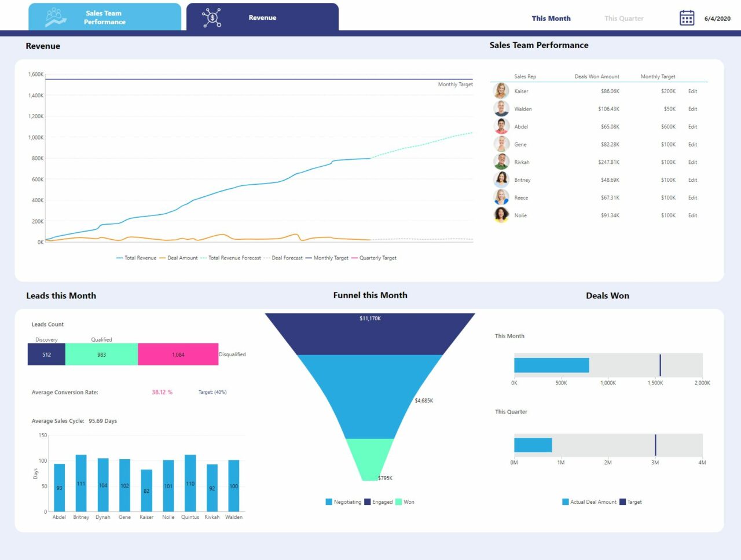Toggle the Deal Amount legend item

pyautogui.click(x=181, y=258)
